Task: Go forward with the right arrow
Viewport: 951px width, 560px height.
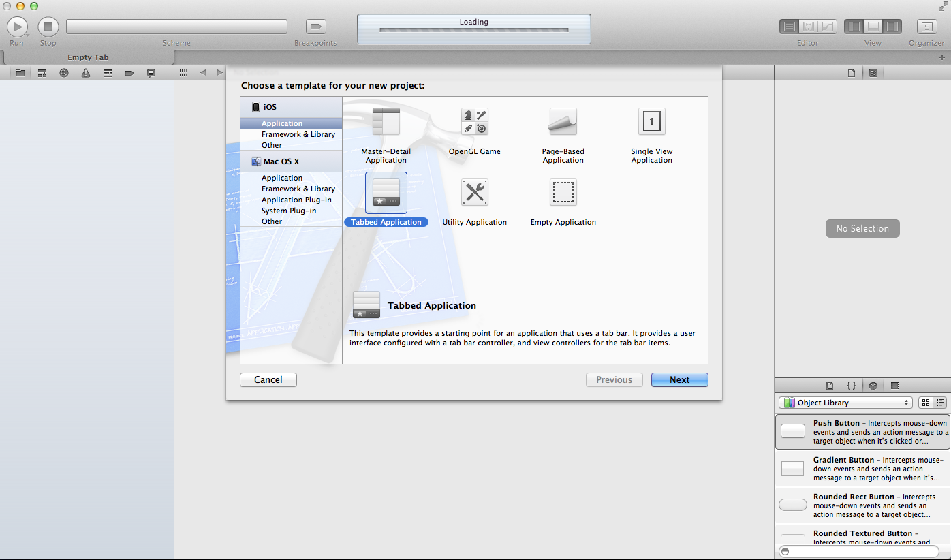Action: click(x=219, y=72)
